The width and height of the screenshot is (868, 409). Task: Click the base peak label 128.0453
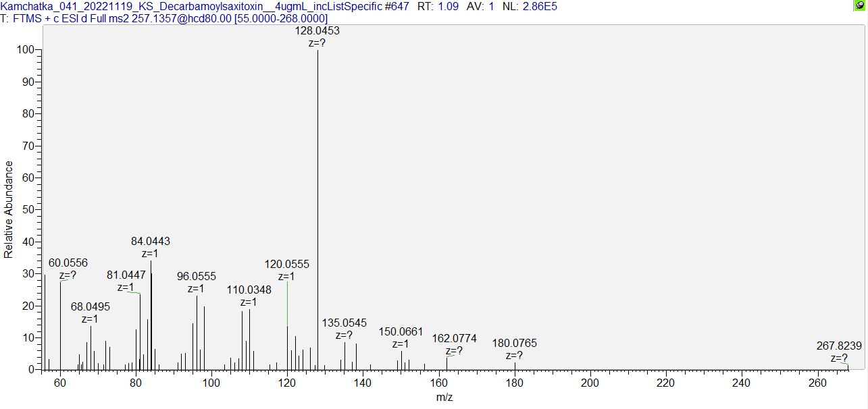coord(317,31)
